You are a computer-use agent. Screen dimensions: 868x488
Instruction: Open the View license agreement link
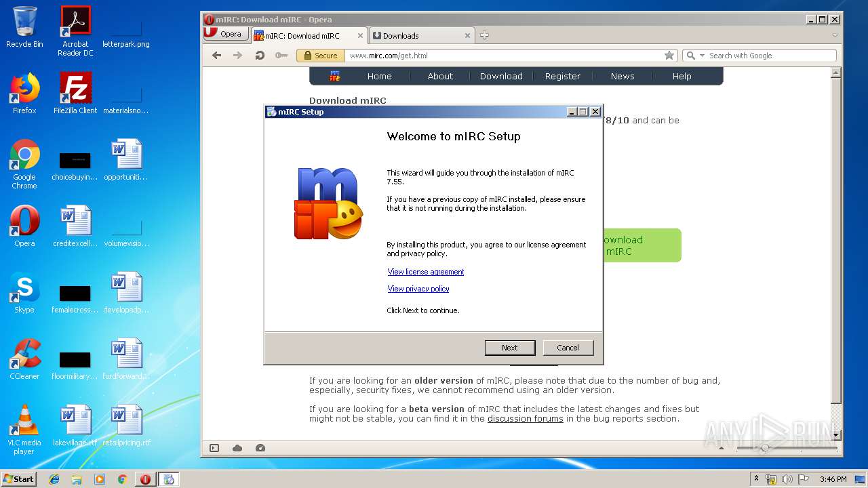coord(426,272)
